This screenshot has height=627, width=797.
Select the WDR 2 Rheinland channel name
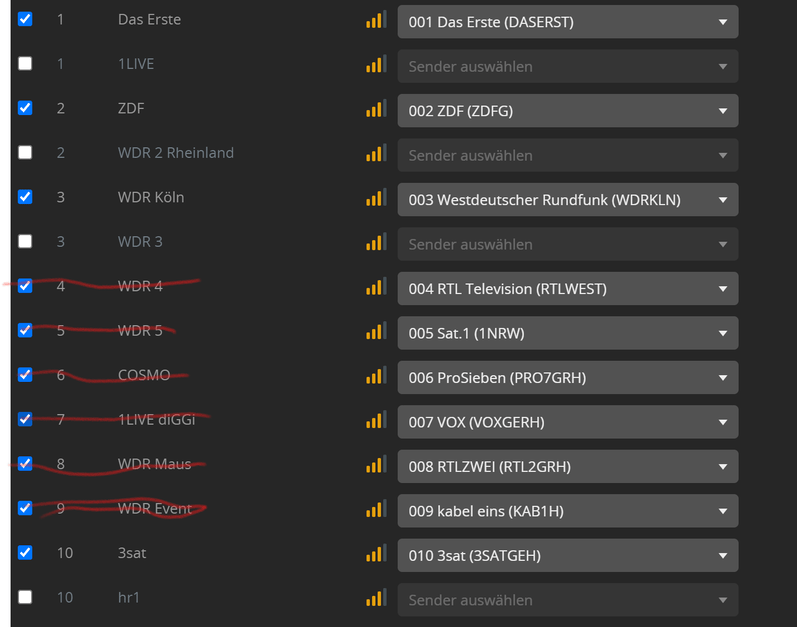point(176,153)
